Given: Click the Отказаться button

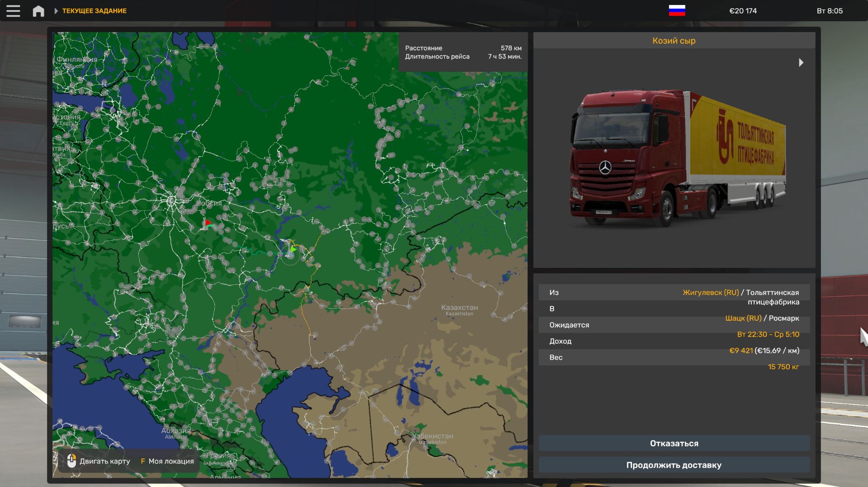Looking at the screenshot, I should pyautogui.click(x=674, y=443).
